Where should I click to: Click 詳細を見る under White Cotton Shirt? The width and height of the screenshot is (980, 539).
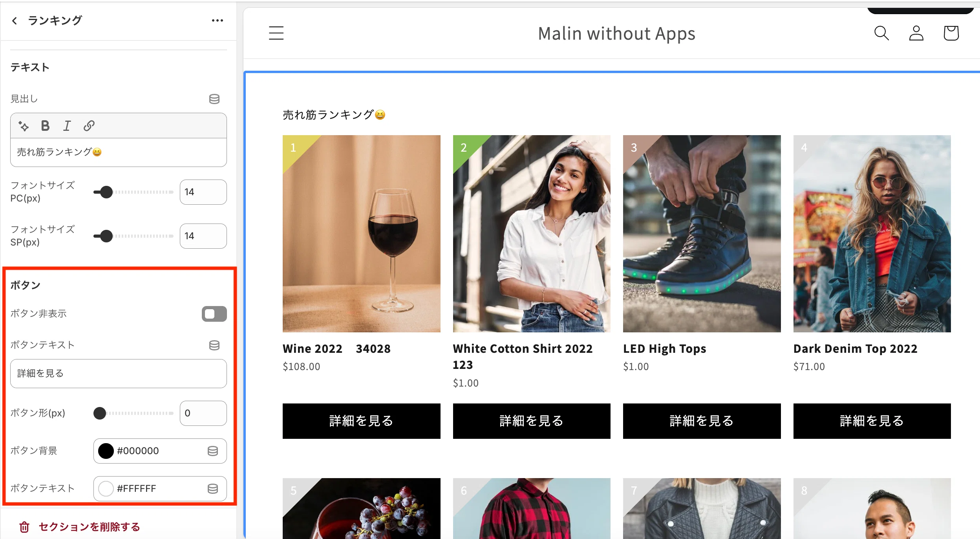pyautogui.click(x=532, y=421)
